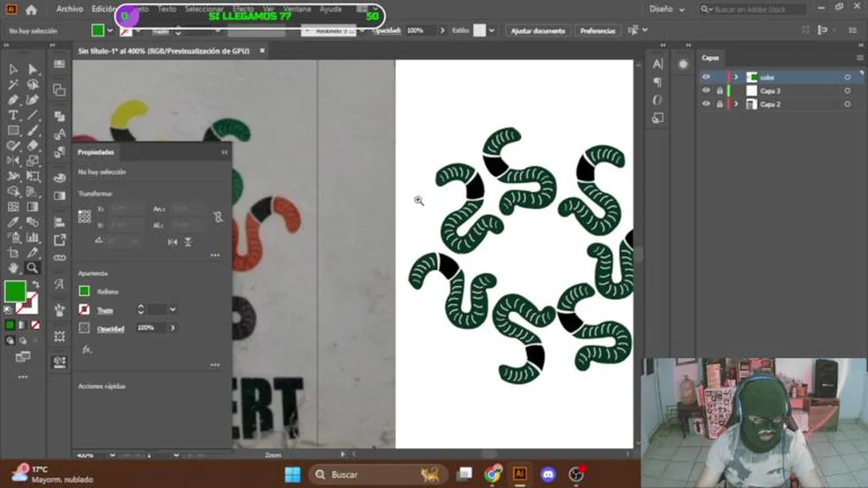Open the Character panel icon
868x488 pixels.
click(x=657, y=64)
